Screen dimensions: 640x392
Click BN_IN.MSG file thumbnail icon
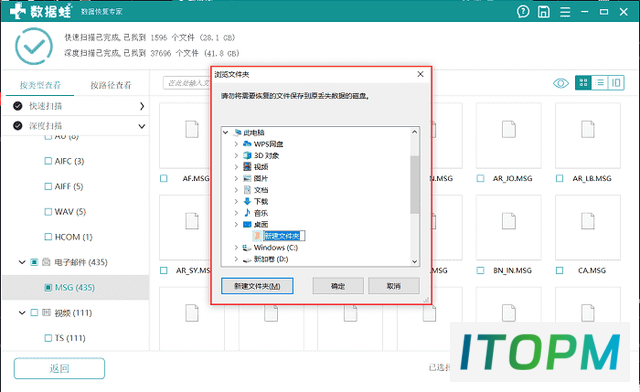(x=509, y=221)
